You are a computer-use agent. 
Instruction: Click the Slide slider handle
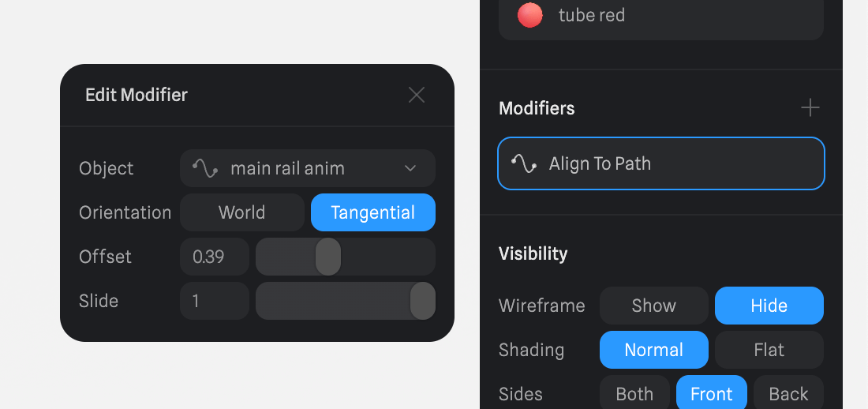coord(423,301)
